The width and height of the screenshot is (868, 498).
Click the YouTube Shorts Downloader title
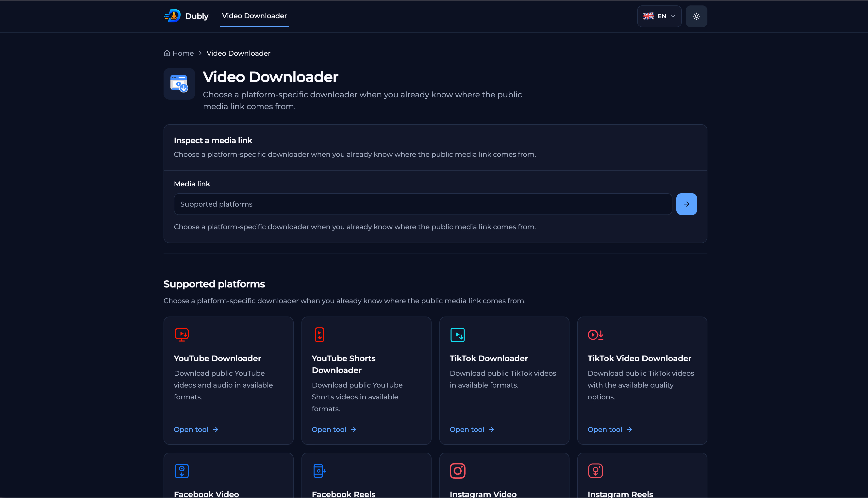click(x=343, y=364)
